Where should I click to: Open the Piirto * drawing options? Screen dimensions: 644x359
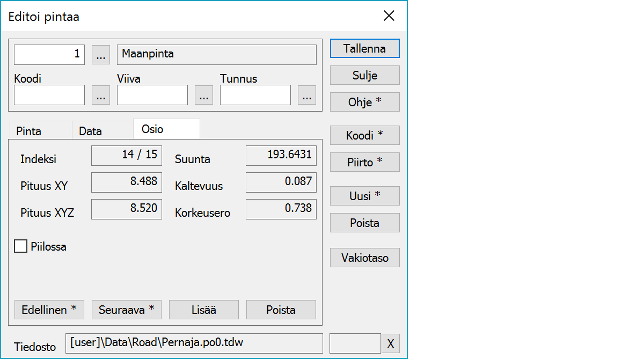364,162
